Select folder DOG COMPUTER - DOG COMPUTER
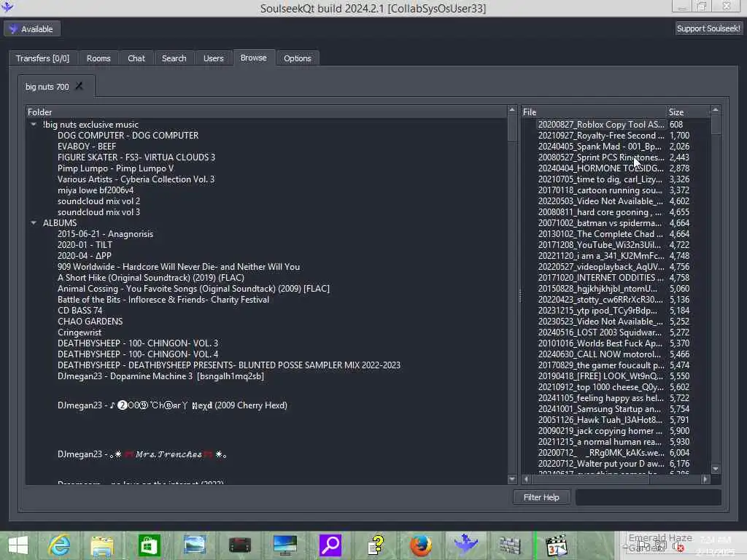Screen dimensions: 747x560 click(128, 135)
